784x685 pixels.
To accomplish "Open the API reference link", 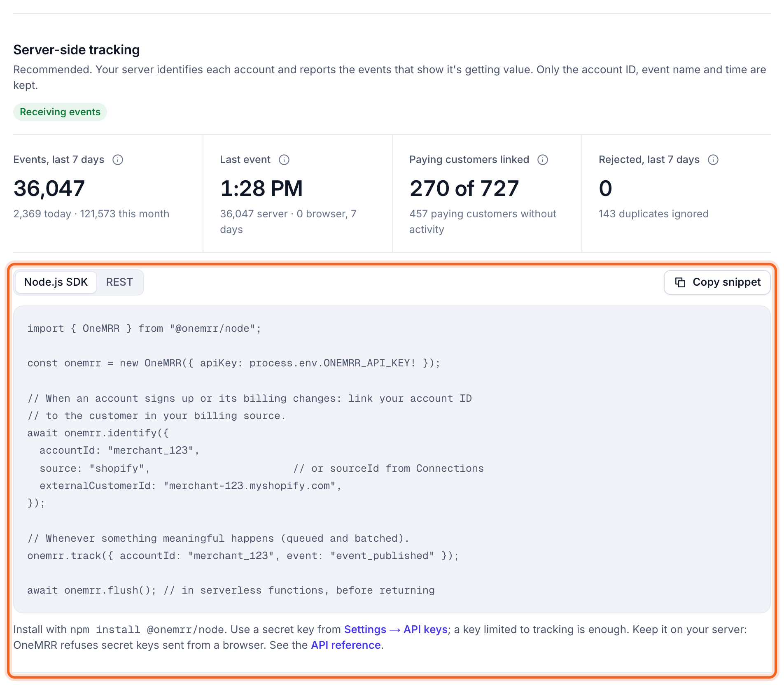I will click(x=345, y=645).
